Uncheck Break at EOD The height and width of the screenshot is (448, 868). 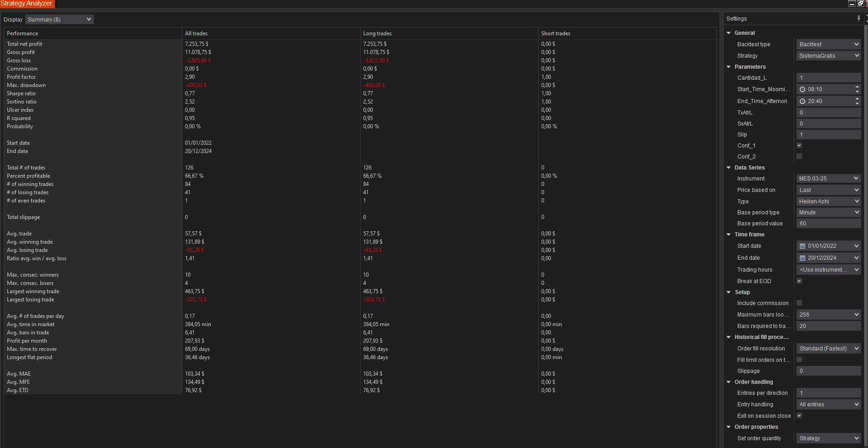(x=799, y=281)
